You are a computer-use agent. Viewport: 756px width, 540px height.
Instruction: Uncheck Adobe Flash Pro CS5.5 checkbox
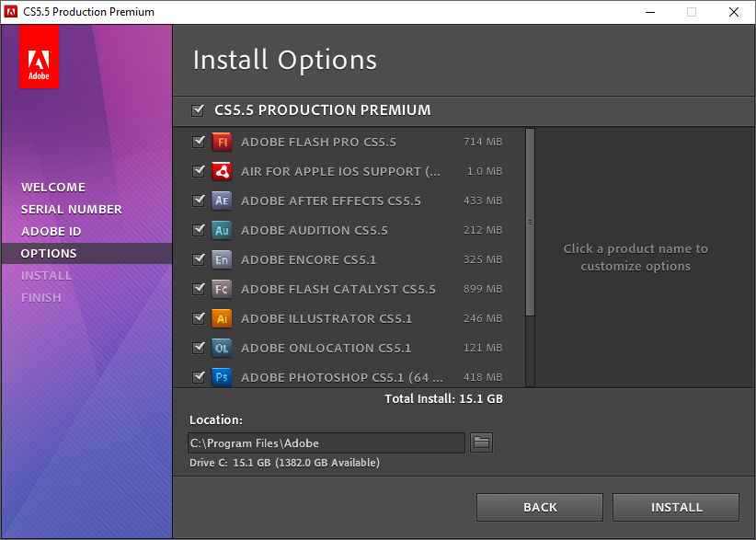[x=199, y=142]
